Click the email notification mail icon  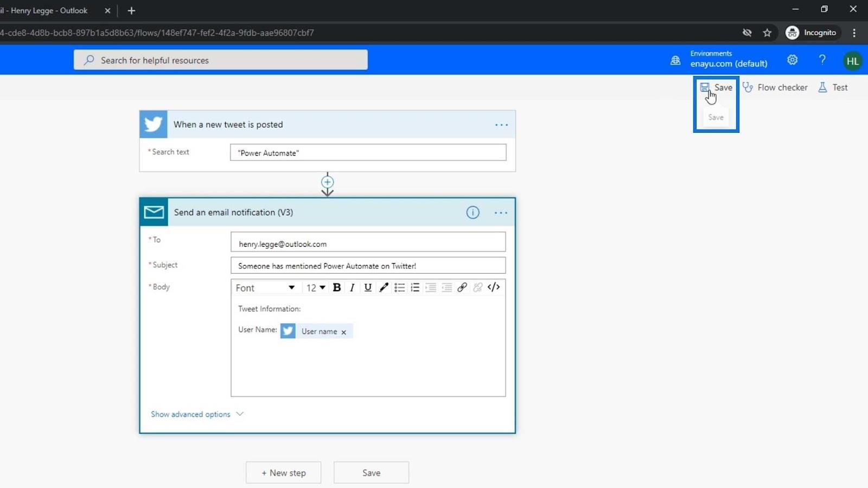154,212
